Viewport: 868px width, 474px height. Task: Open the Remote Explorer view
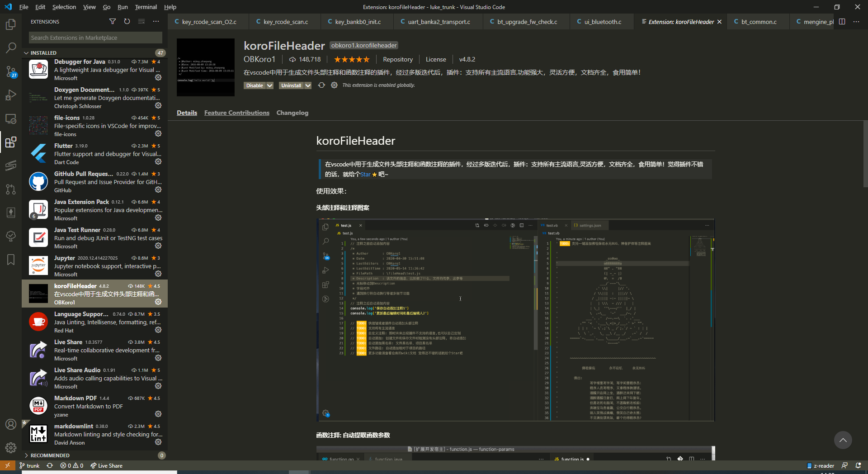coord(11,118)
